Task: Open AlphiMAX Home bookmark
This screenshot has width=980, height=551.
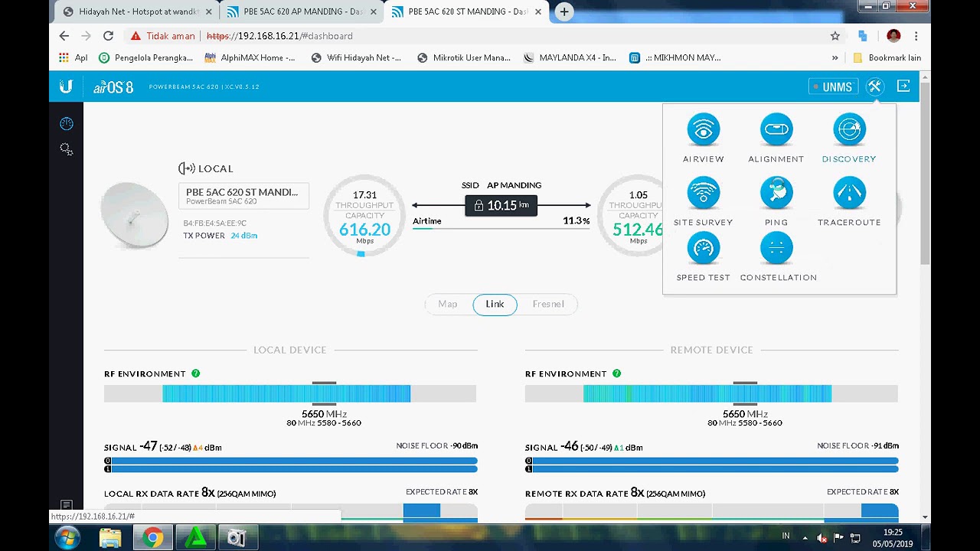Action: (250, 57)
